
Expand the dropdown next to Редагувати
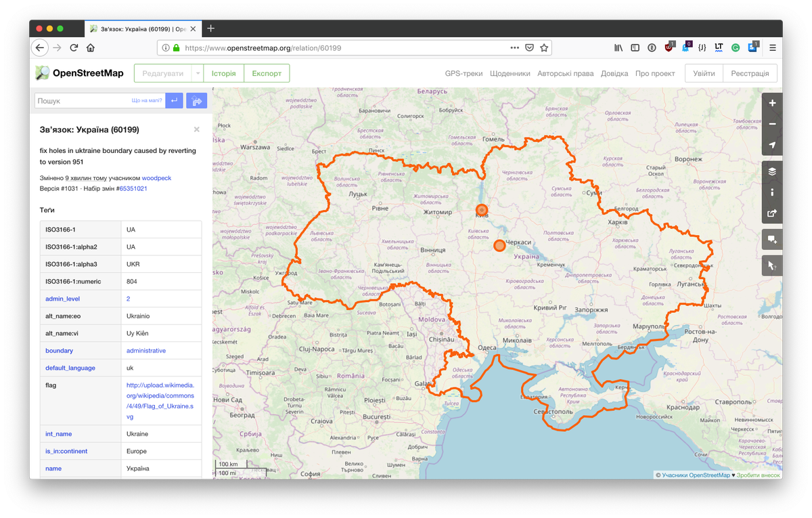click(198, 72)
